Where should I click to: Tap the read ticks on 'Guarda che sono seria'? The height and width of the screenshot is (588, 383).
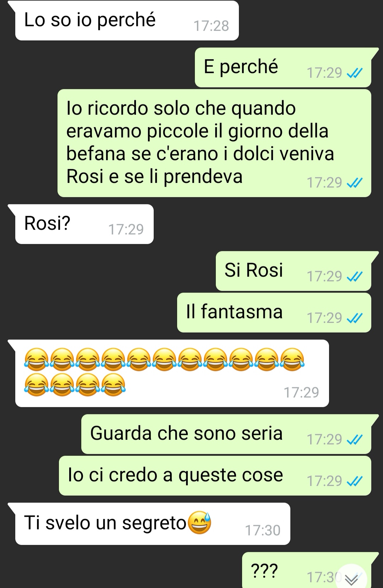point(355,440)
